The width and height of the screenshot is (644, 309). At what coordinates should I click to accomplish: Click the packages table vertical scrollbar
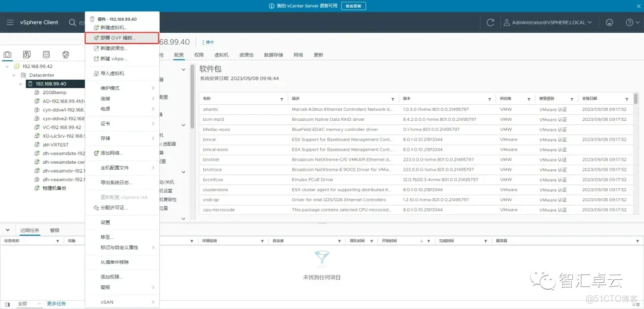click(636, 99)
